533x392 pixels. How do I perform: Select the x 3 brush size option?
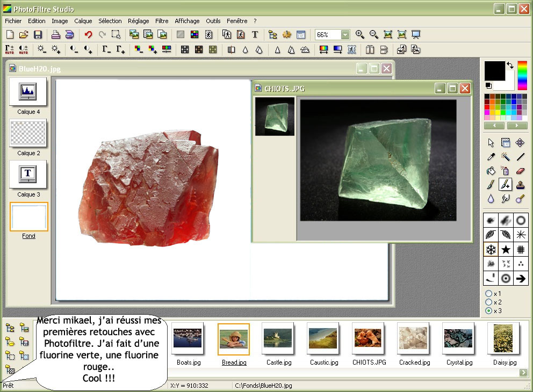click(489, 311)
